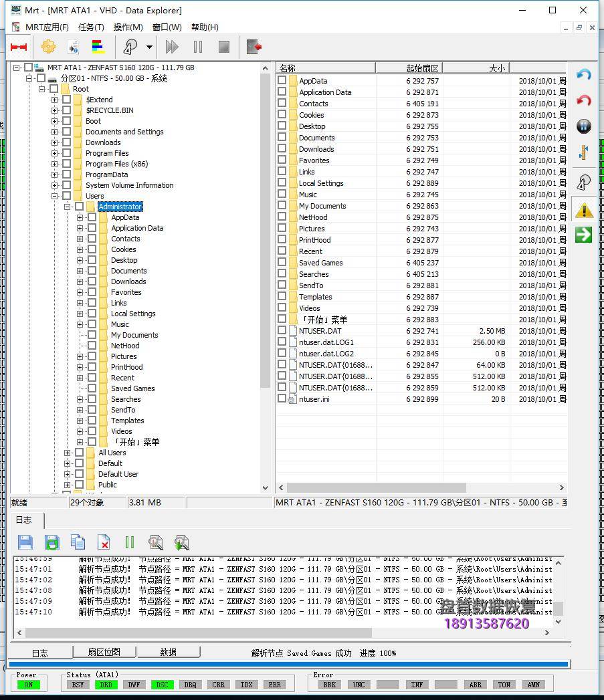This screenshot has width=604, height=700.
Task: Tick the Public folder checkbox in tree
Action: [80, 484]
